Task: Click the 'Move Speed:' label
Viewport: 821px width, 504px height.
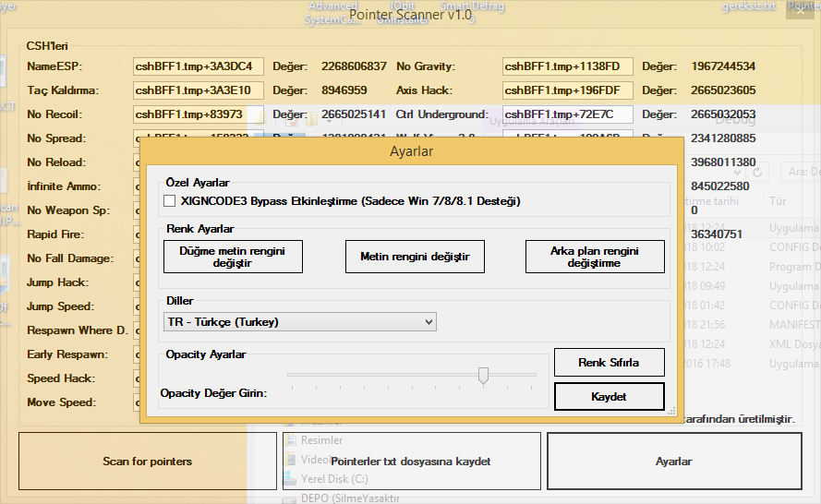Action: click(x=62, y=402)
